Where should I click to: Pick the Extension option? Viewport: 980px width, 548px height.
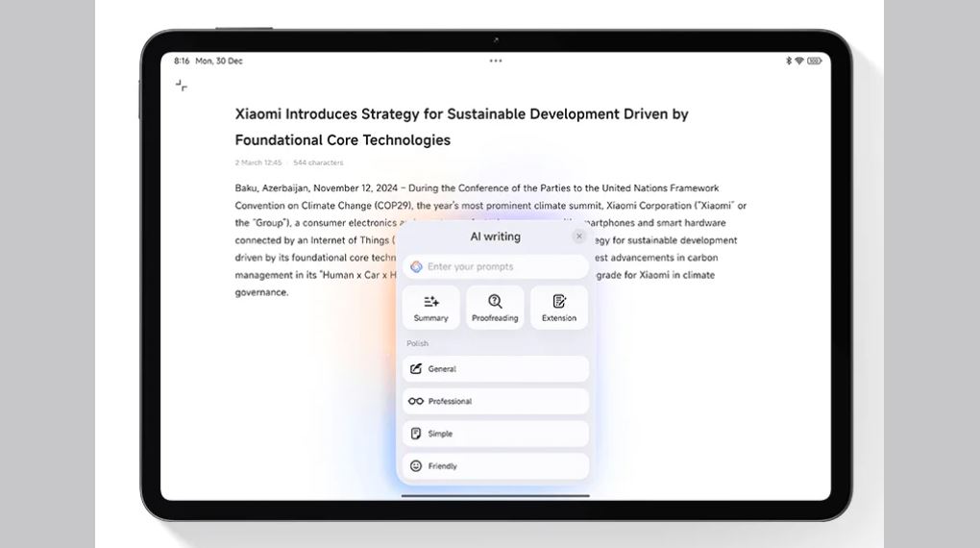[559, 308]
